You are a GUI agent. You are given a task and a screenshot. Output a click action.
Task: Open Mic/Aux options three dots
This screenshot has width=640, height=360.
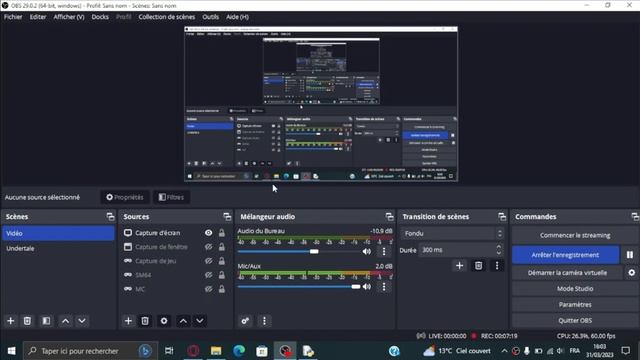(x=384, y=287)
